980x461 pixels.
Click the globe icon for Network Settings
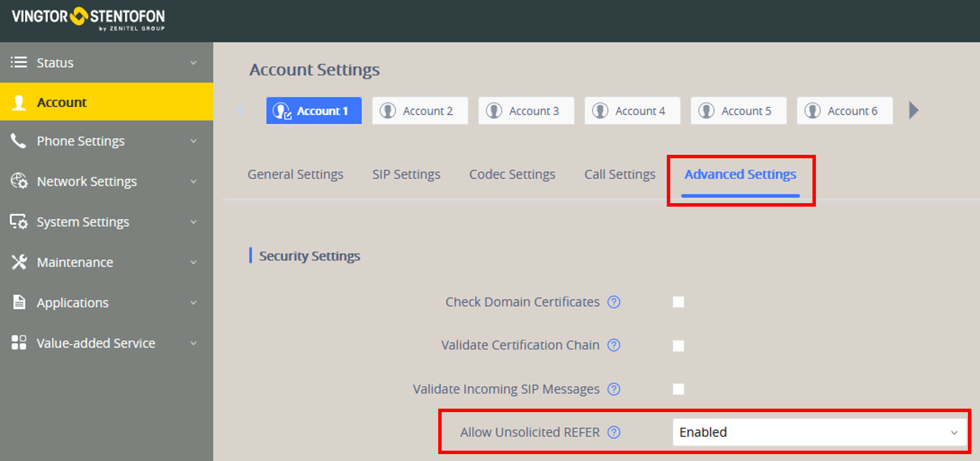tap(19, 181)
